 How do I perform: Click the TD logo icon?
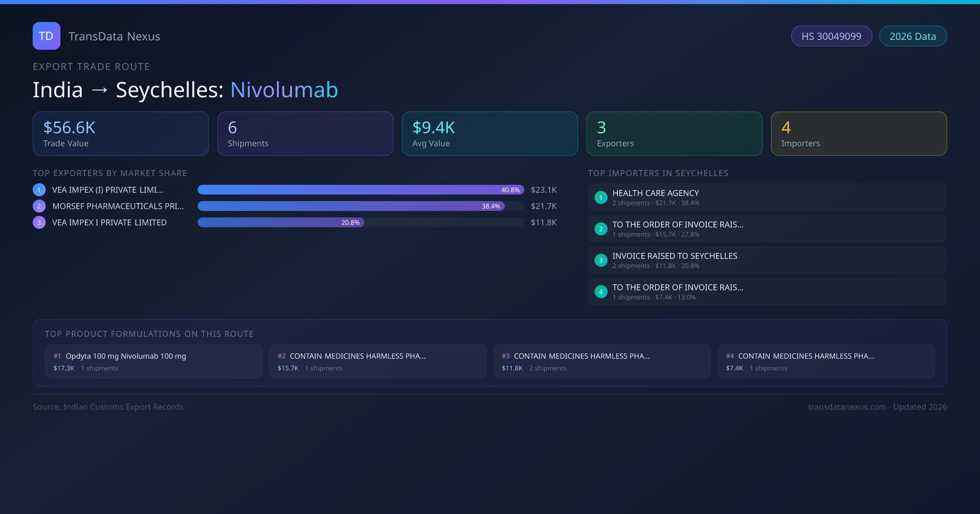[x=46, y=36]
